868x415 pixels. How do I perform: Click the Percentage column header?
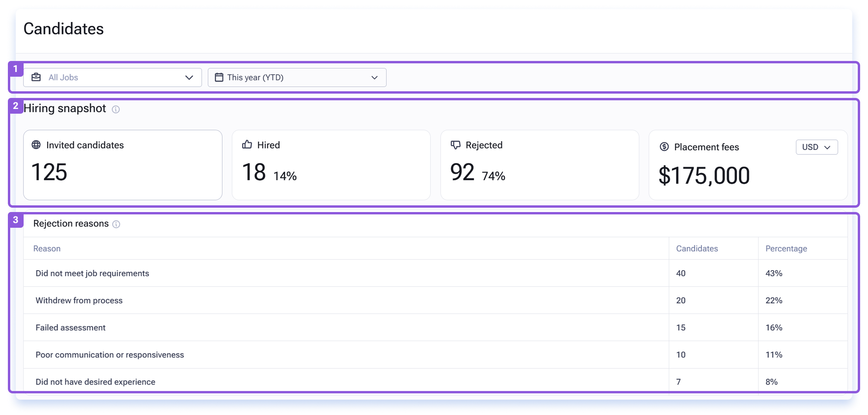(786, 249)
